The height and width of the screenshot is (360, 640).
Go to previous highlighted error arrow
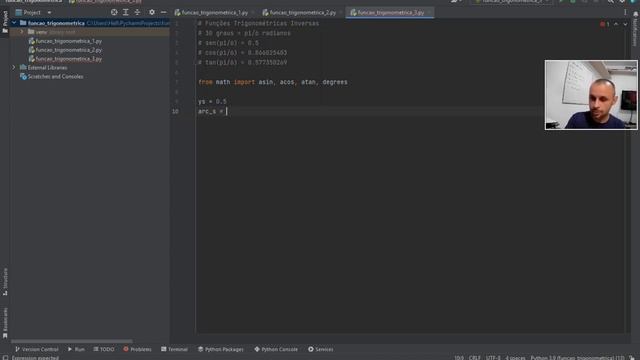click(x=616, y=24)
